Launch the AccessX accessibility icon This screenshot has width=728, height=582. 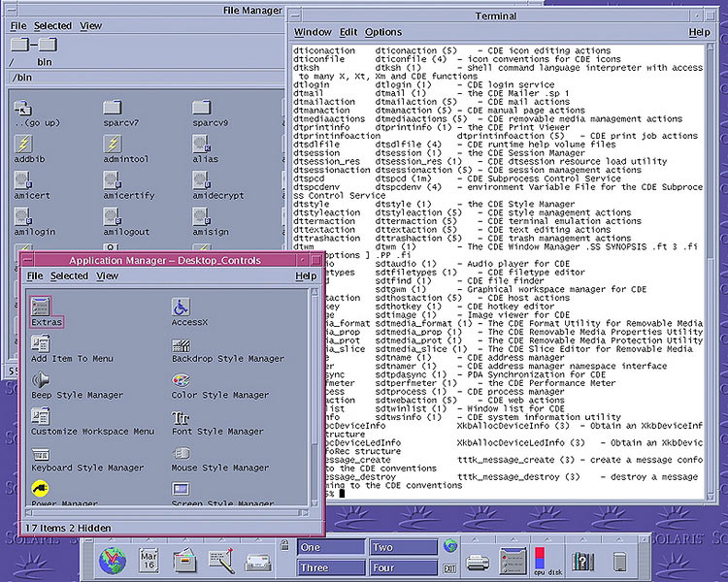182,307
